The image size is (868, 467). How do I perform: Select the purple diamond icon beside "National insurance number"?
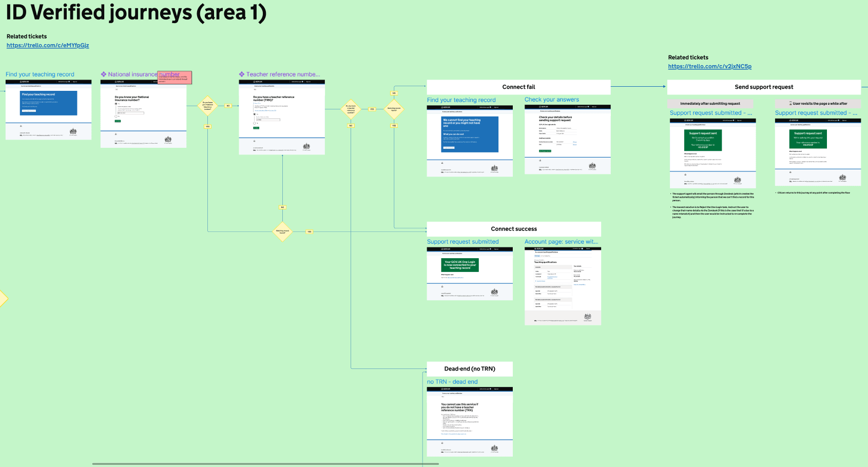point(103,74)
